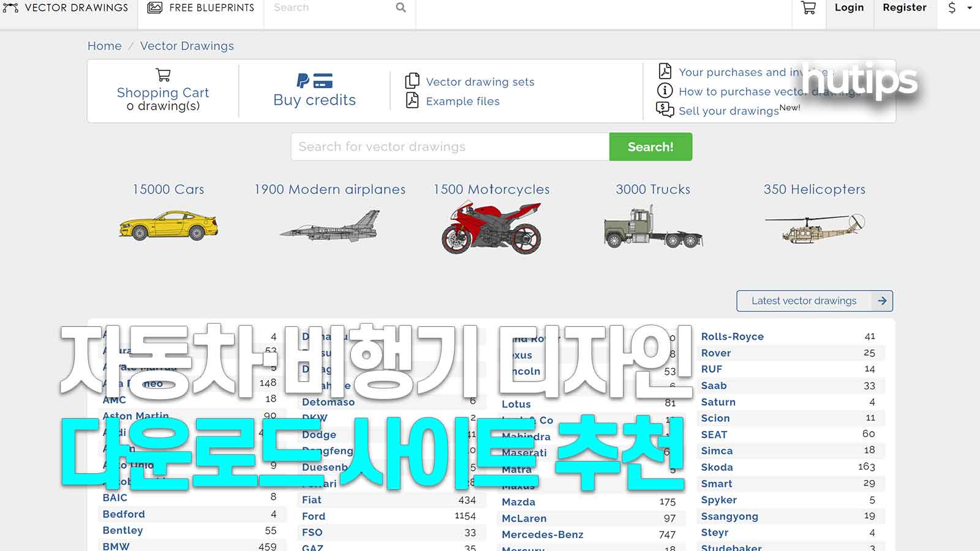The height and width of the screenshot is (551, 980).
Task: Open the cart icon in top bar
Action: click(809, 8)
